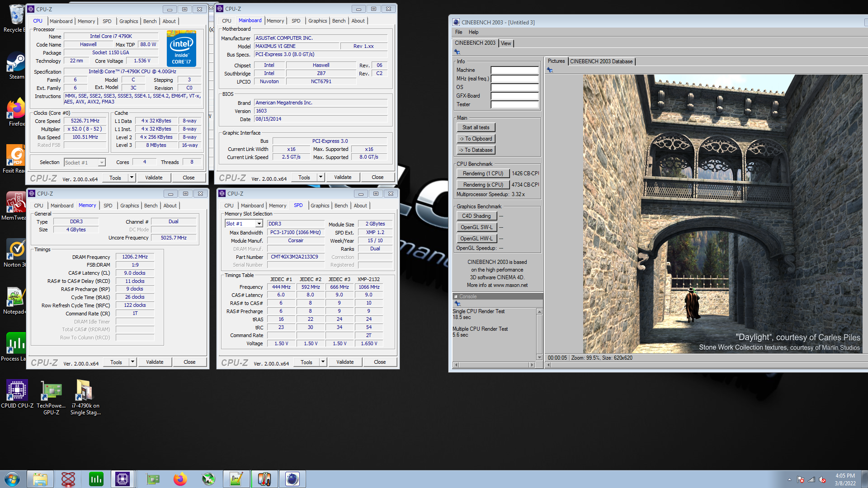Launch Firefox from the taskbar
Screen dimensions: 868x488
180,479
